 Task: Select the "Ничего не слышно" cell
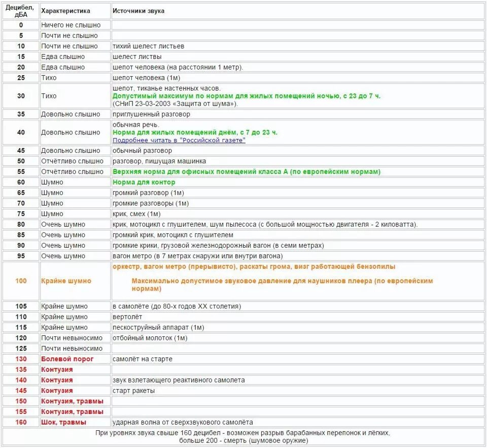[x=75, y=25]
